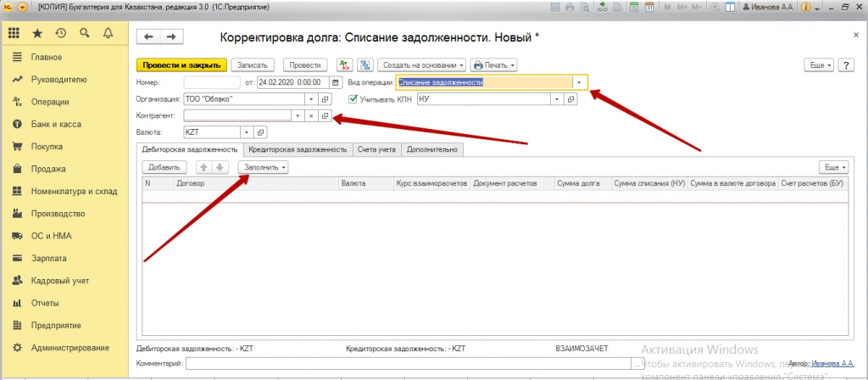This screenshot has height=380, width=868.
Task: Open the sections grid menu icon
Action: tap(14, 33)
